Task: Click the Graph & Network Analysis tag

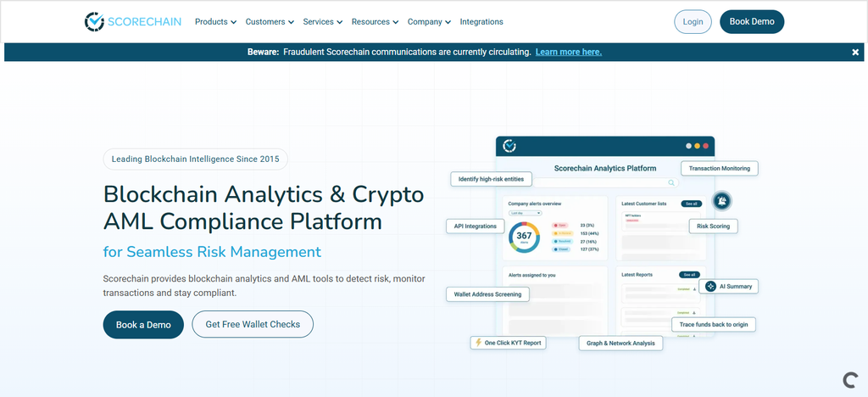Action: pyautogui.click(x=620, y=344)
